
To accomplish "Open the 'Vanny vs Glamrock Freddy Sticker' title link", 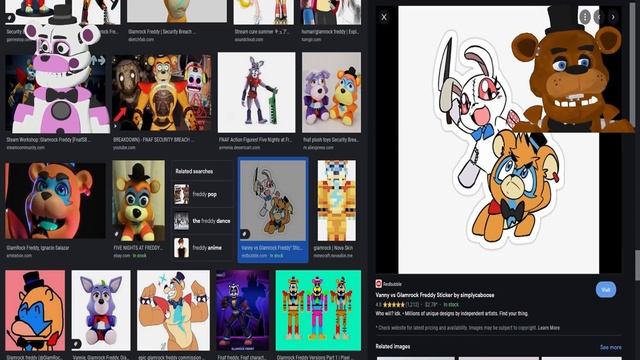I will click(x=435, y=295).
